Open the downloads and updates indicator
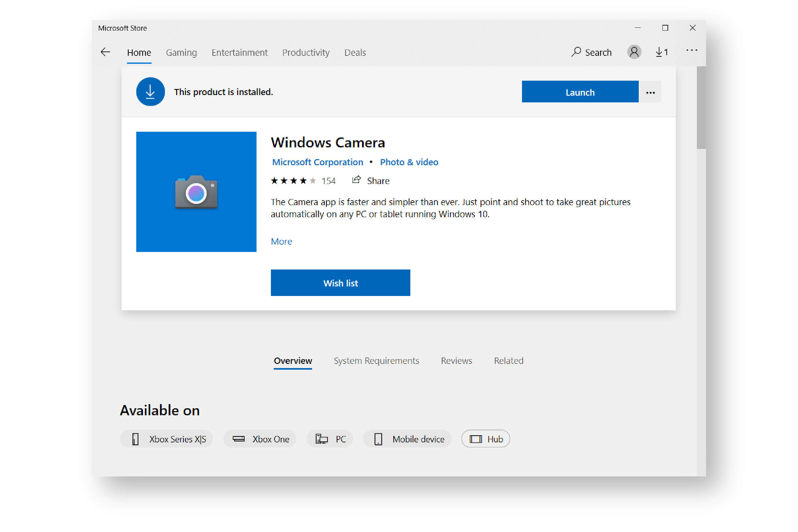This screenshot has height=532, width=798. click(661, 52)
